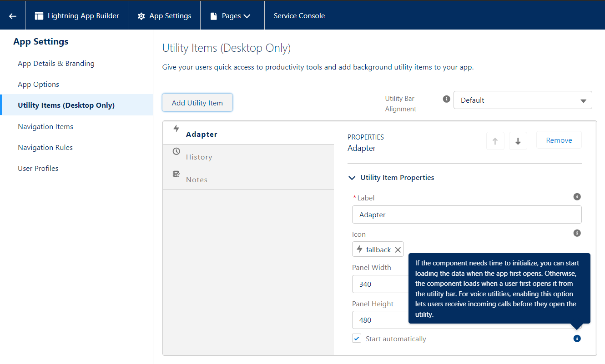Viewport: 605px width, 364px height.
Task: Select the History utility item
Action: coord(248,156)
